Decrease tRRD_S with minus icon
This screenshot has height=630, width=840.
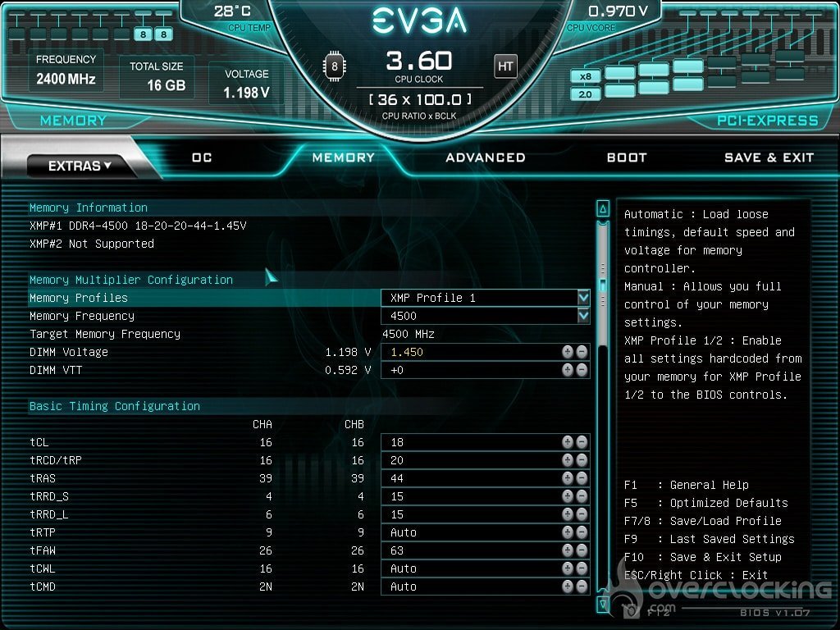(582, 496)
